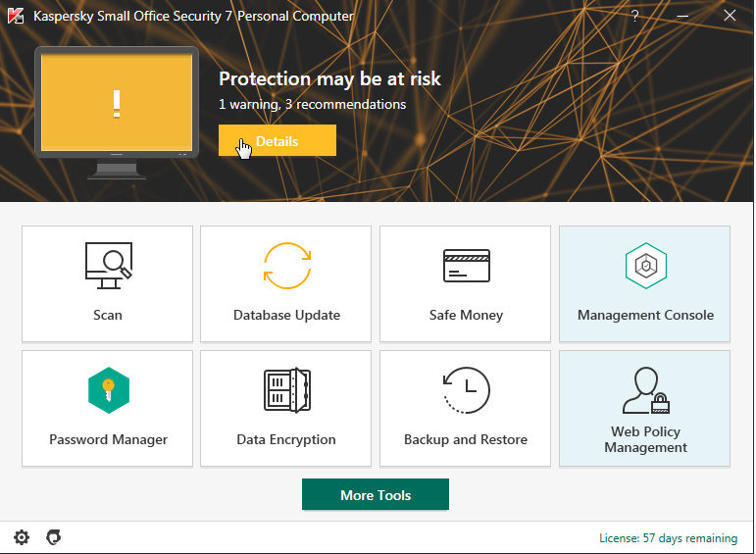Open Password Manager
Screen dimensions: 756x554
107,408
